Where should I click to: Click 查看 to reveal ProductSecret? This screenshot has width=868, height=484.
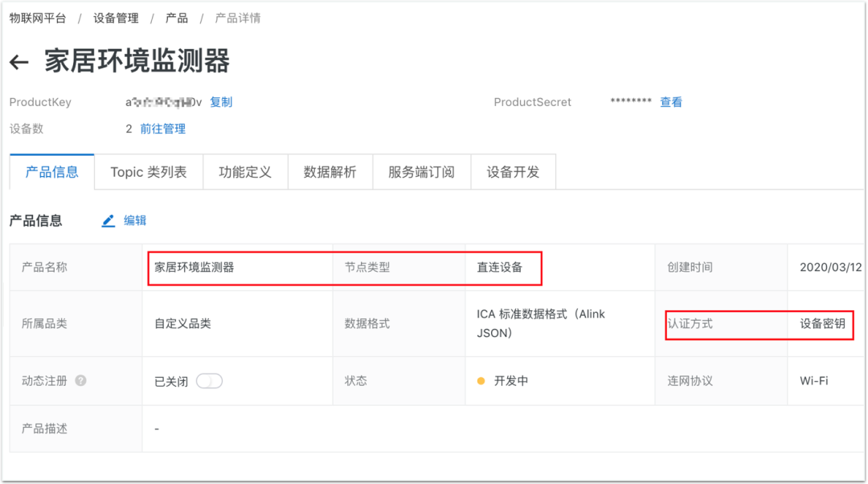pyautogui.click(x=671, y=102)
